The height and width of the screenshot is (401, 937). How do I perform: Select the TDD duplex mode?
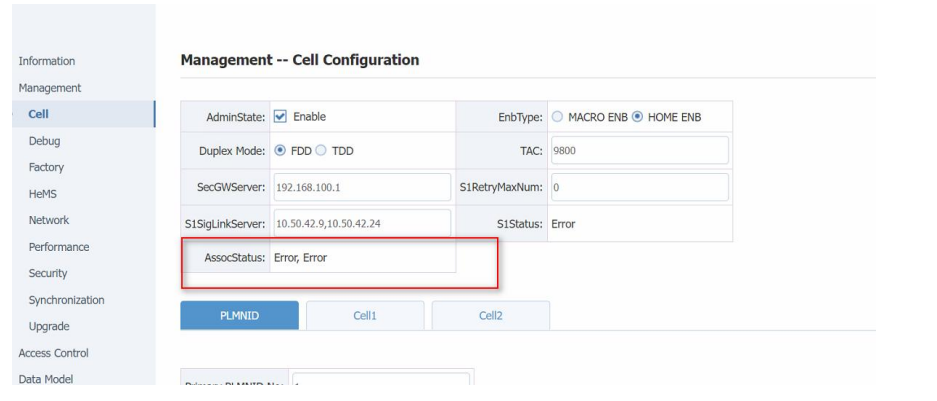pyautogui.click(x=322, y=151)
